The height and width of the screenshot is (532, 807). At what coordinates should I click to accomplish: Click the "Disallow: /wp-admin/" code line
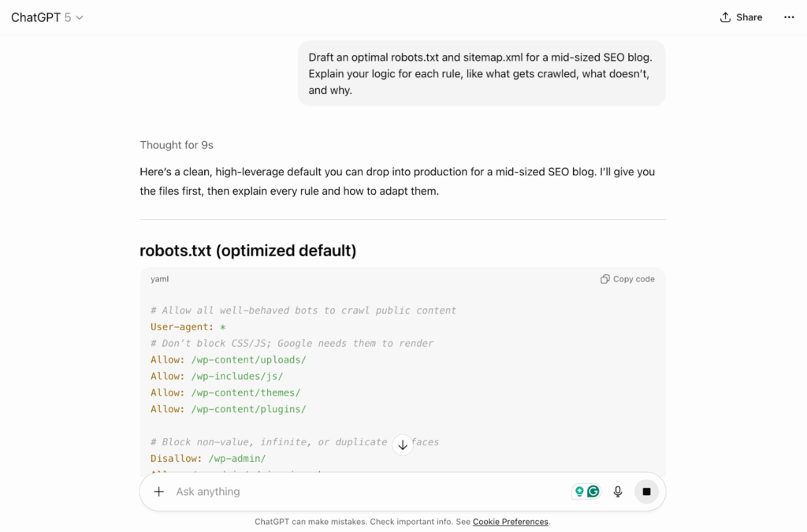coord(208,459)
